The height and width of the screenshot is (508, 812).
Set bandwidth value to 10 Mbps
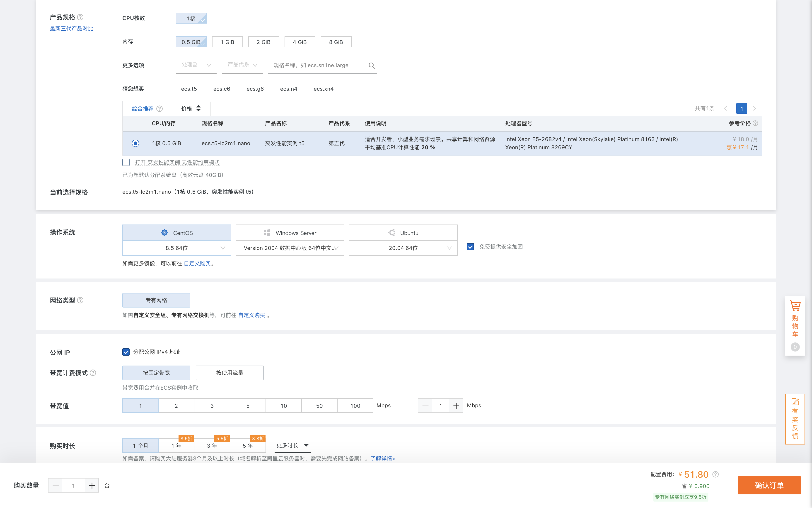tap(283, 405)
